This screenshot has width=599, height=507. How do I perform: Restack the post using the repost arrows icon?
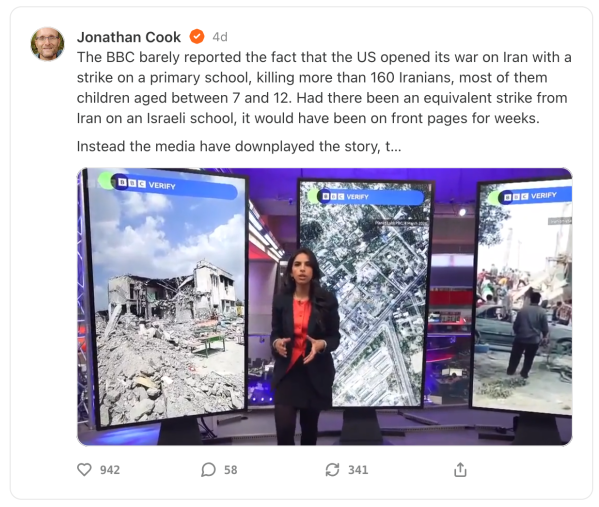pos(332,470)
